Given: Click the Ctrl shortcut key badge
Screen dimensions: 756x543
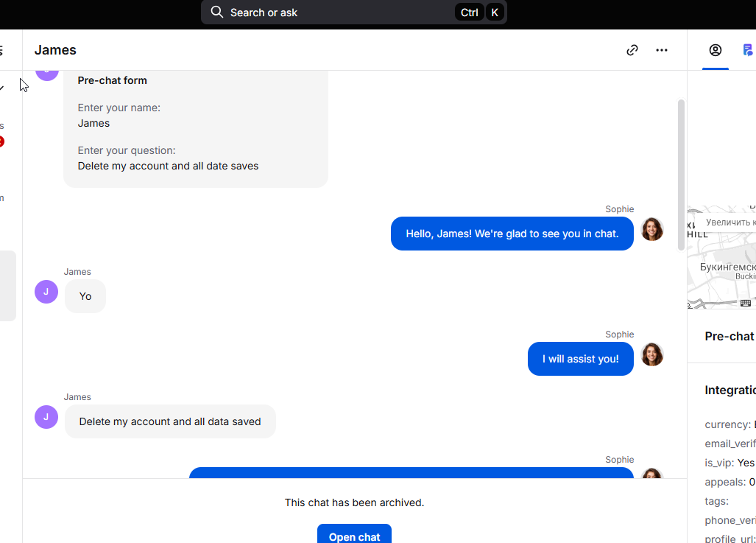Looking at the screenshot, I should click(469, 13).
